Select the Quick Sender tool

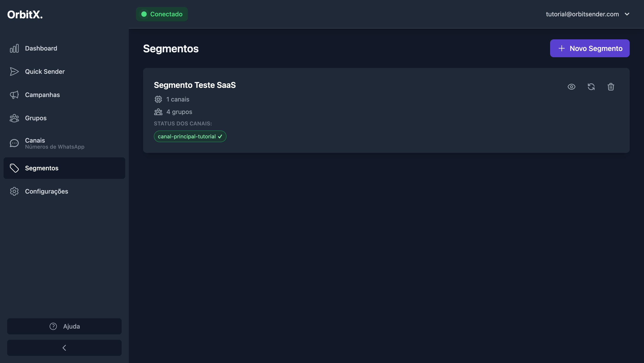[x=44, y=72]
